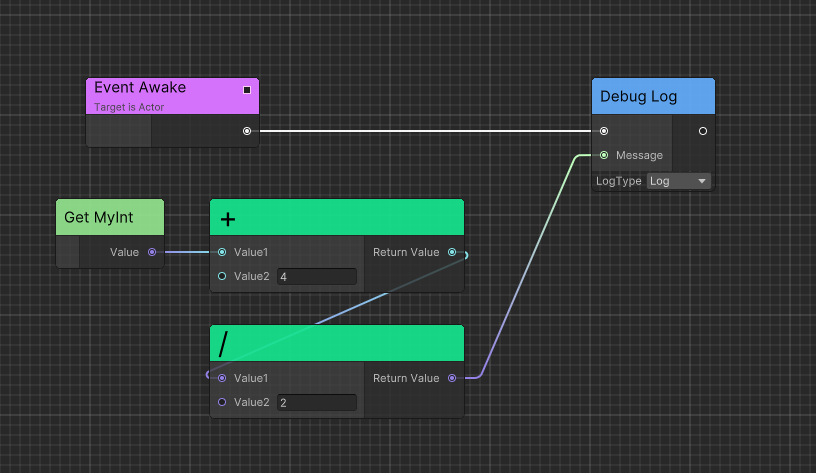Click the Get MyInt Value output port

[x=151, y=252]
